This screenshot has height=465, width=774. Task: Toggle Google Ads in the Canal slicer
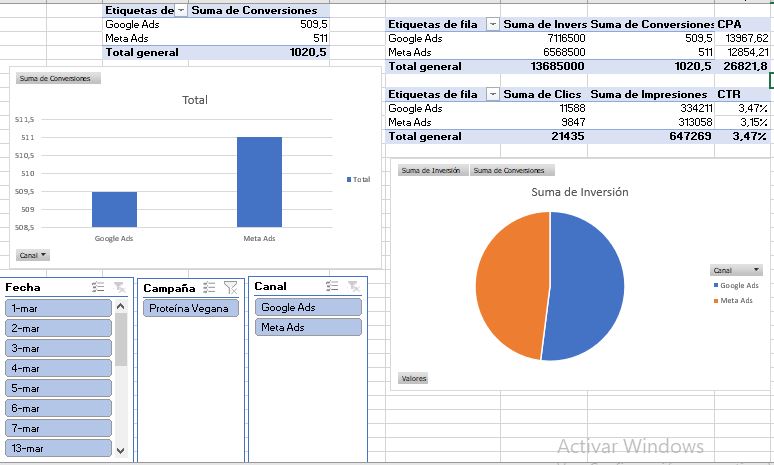click(308, 307)
